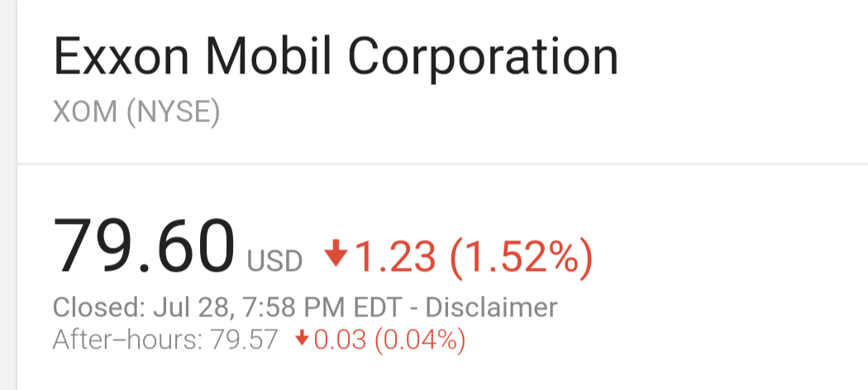Select the Exxon Mobil Corporation title

pyautogui.click(x=336, y=57)
